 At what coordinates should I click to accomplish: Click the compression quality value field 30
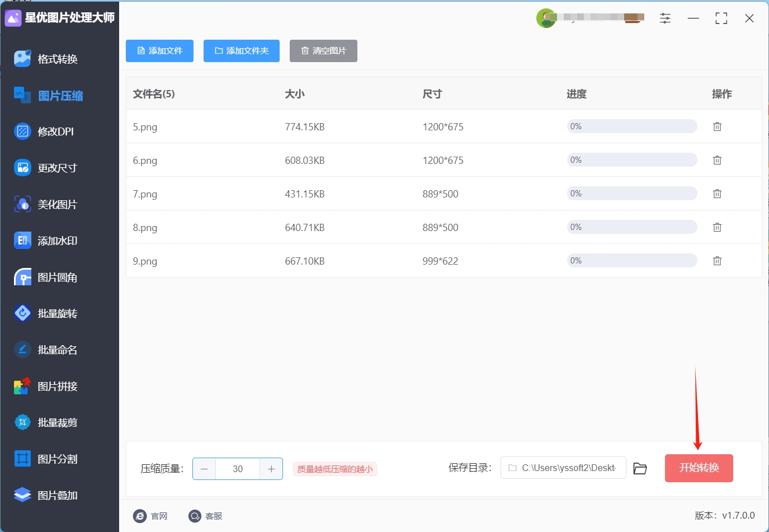tap(238, 469)
